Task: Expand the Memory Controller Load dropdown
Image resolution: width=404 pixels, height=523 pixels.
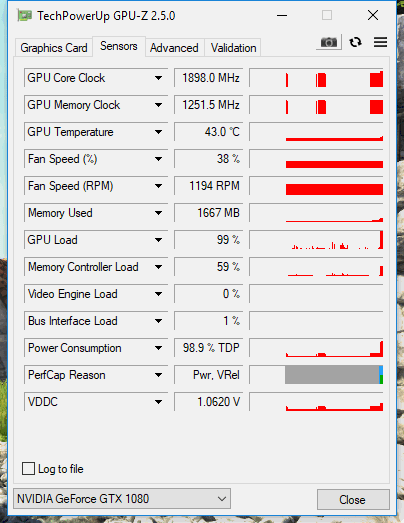Action: click(158, 267)
